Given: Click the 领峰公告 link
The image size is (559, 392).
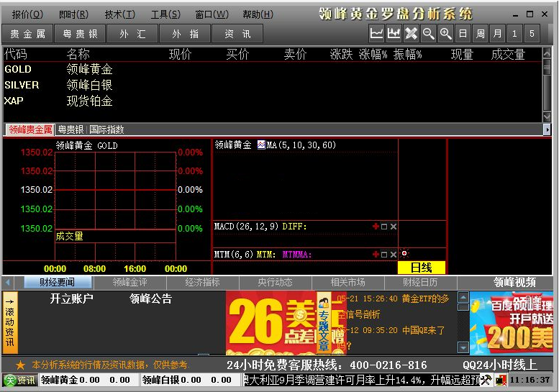Looking at the screenshot, I should (150, 298).
